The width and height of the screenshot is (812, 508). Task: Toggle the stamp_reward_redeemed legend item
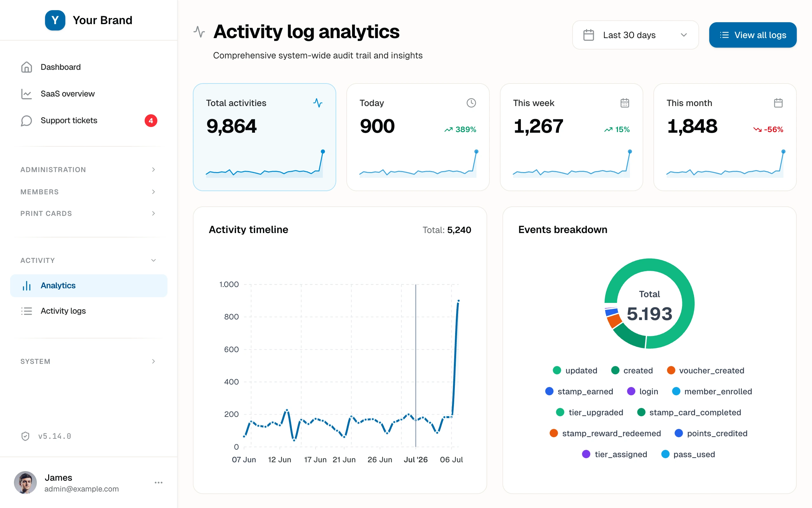tap(605, 433)
